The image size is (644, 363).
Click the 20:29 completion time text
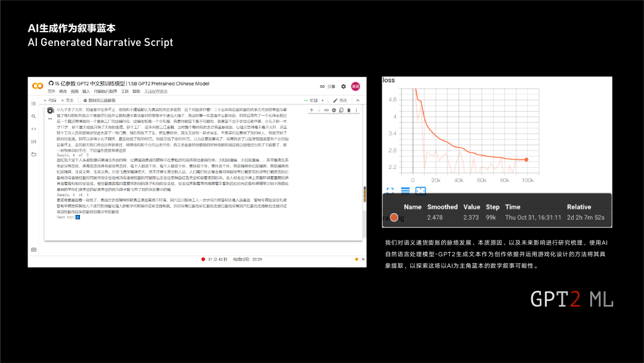click(257, 259)
